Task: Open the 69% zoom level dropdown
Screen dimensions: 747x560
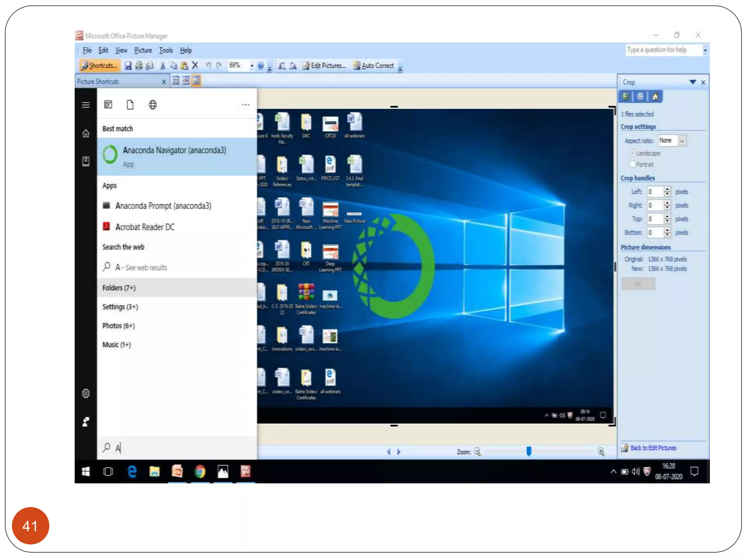Action: pyautogui.click(x=252, y=66)
